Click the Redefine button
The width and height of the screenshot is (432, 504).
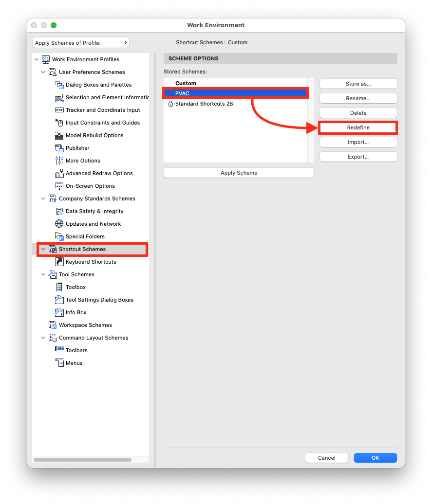click(x=358, y=127)
